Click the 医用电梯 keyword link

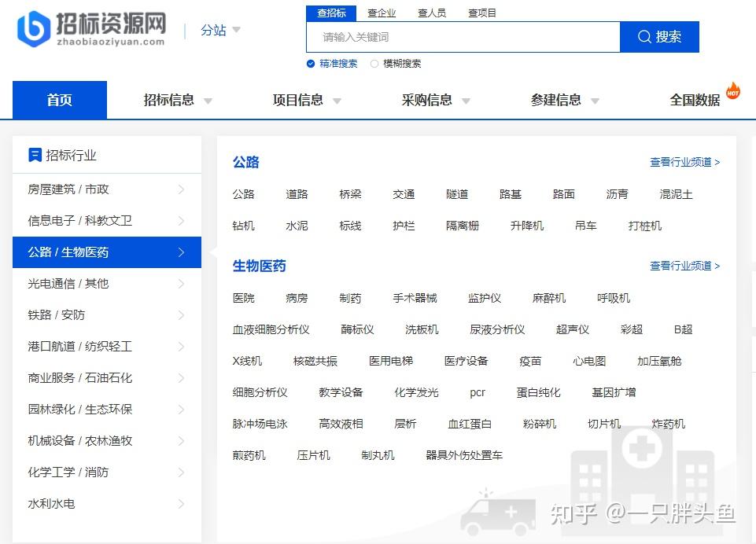click(390, 361)
